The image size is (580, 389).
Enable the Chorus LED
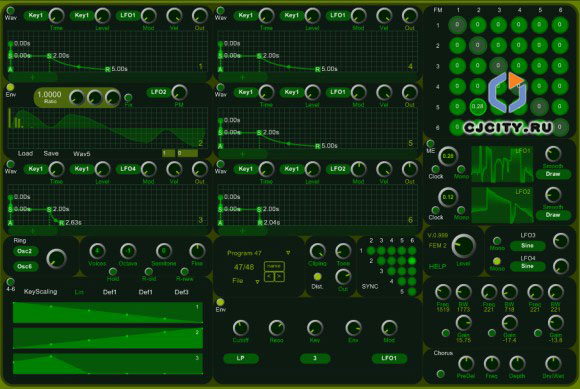pos(440,374)
